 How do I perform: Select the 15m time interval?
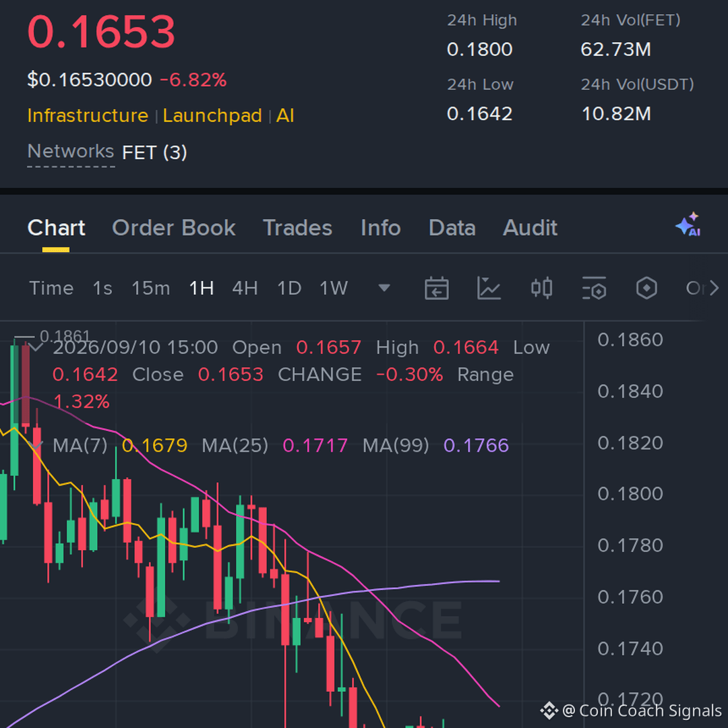(151, 289)
